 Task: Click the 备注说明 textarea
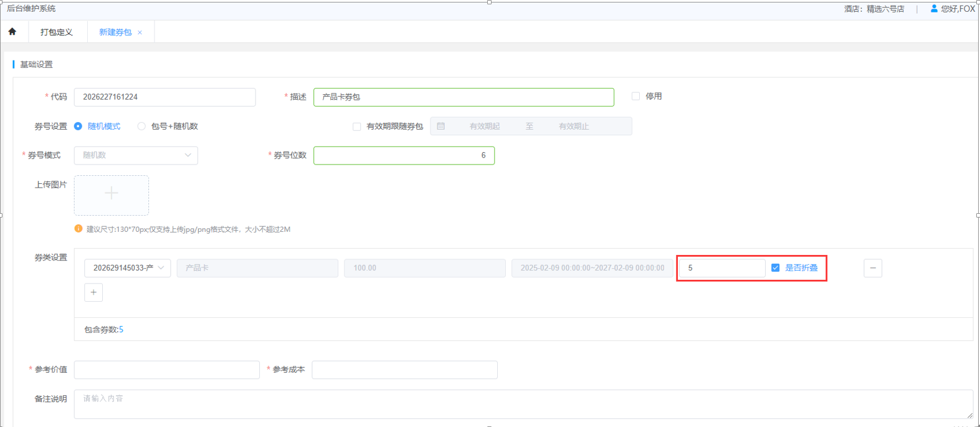pyautogui.click(x=522, y=404)
